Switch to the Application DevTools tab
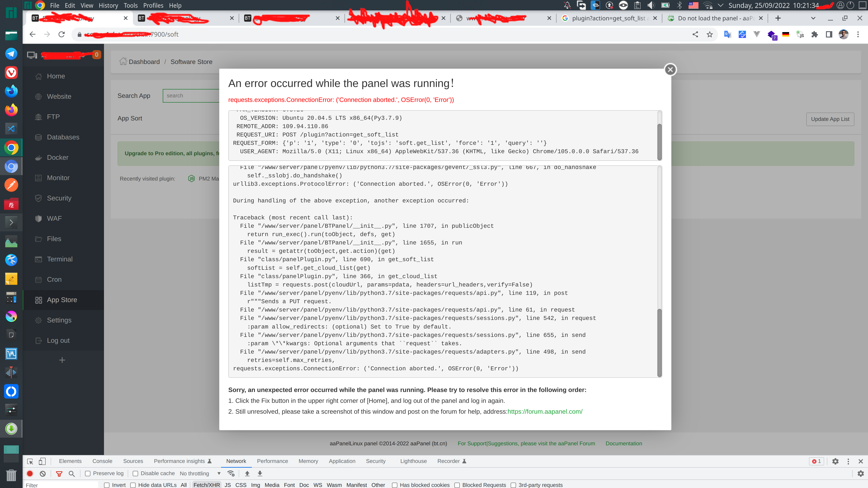868x488 pixels. [x=342, y=461]
